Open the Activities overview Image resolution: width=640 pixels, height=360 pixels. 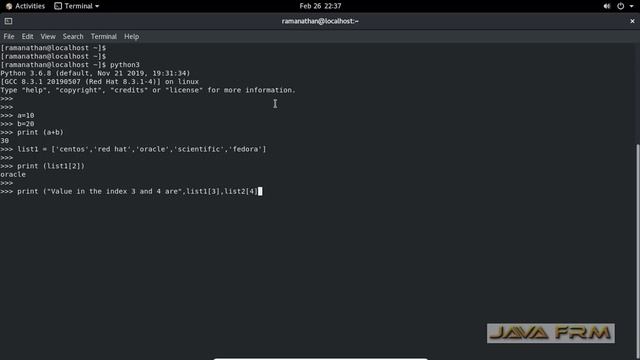[25, 6]
